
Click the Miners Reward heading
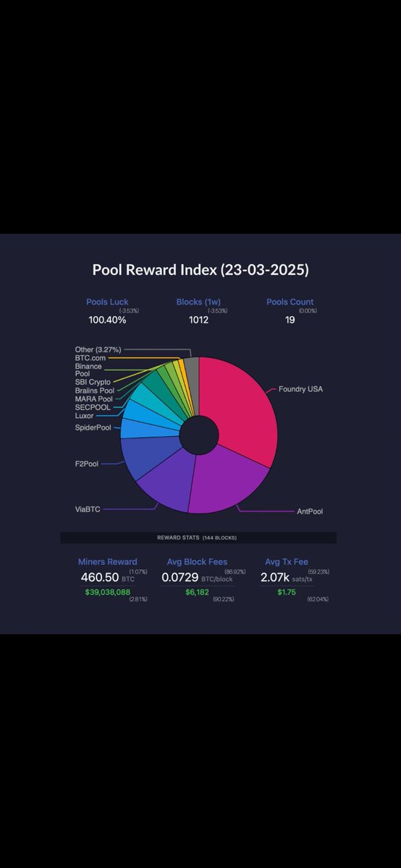tap(107, 561)
